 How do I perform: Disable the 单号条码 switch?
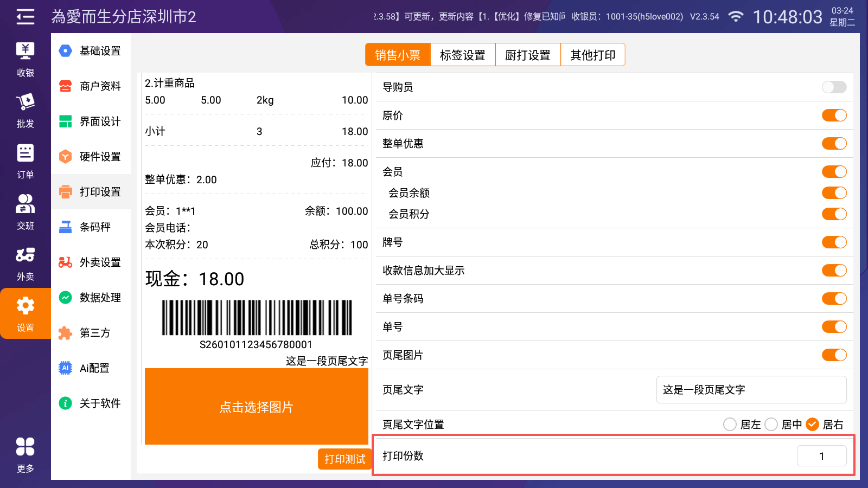(834, 299)
